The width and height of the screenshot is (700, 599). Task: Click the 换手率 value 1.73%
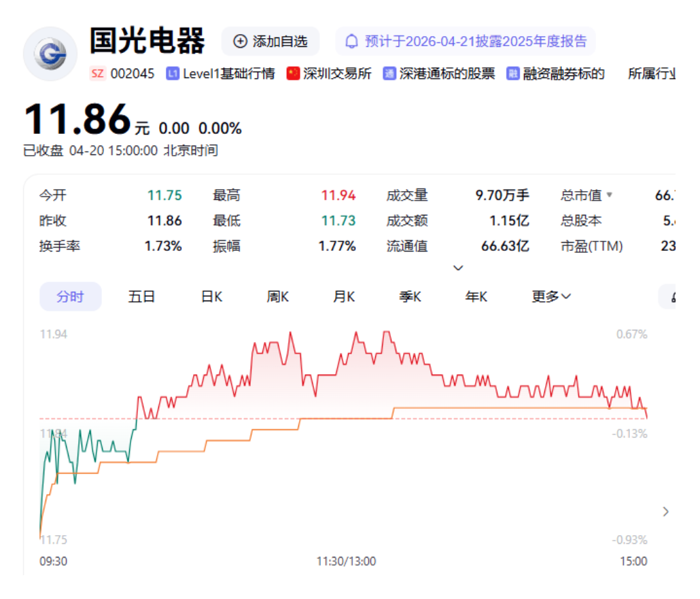click(163, 246)
